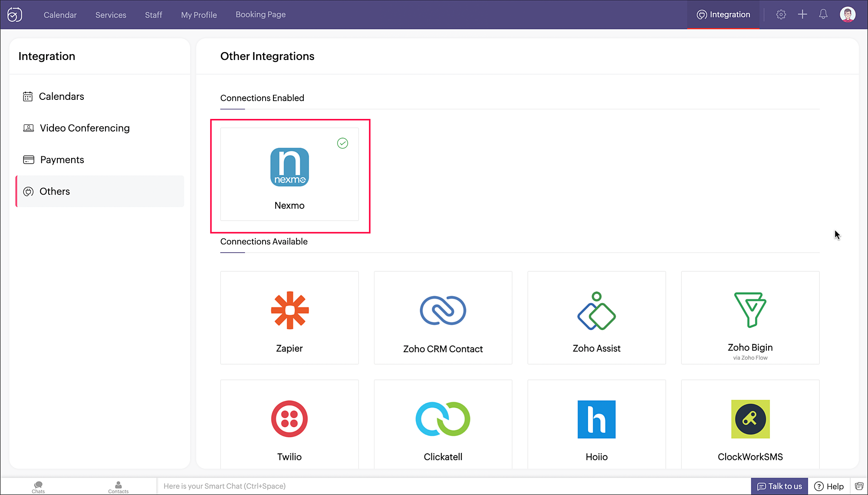Open the Staff tab

tap(154, 15)
